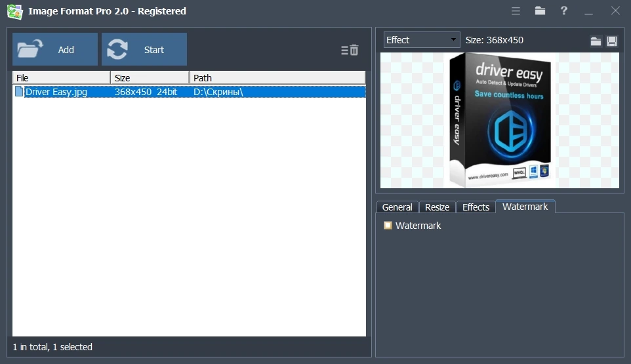Select the Driver Easy.jpg file row

click(x=189, y=92)
